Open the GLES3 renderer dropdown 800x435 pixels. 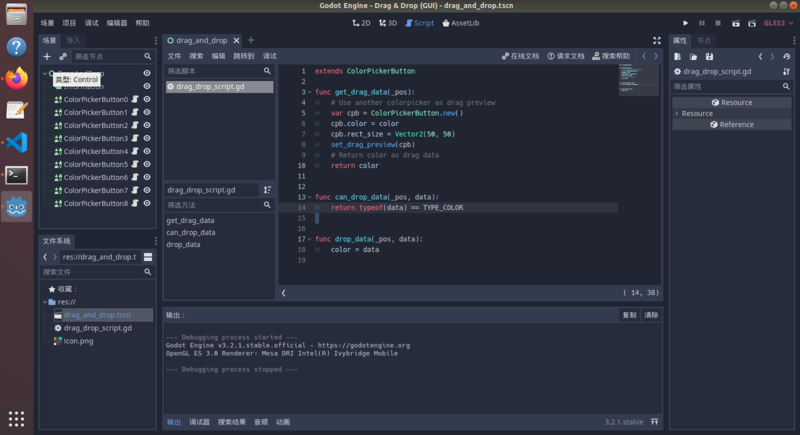pos(775,22)
